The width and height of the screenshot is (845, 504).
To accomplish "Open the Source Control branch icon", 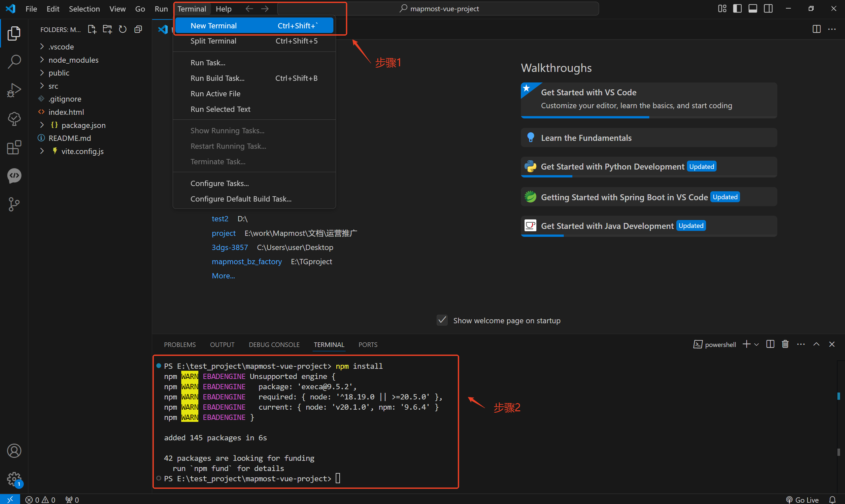I will 14,205.
